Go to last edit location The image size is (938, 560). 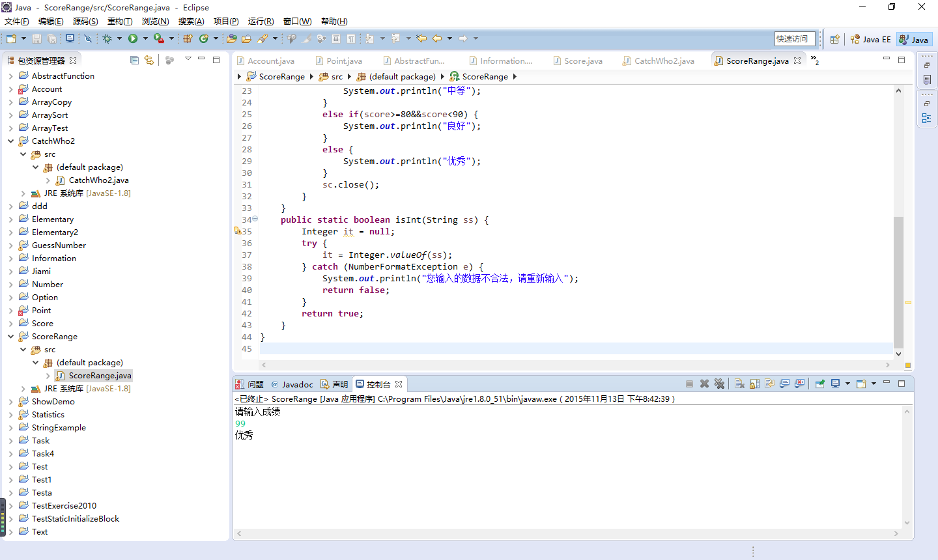click(421, 38)
